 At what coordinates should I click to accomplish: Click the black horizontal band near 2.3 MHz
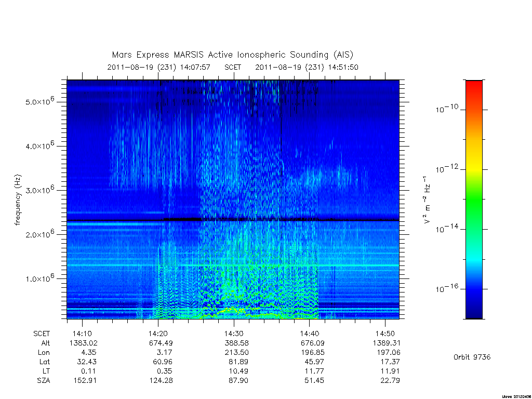(x=233, y=220)
